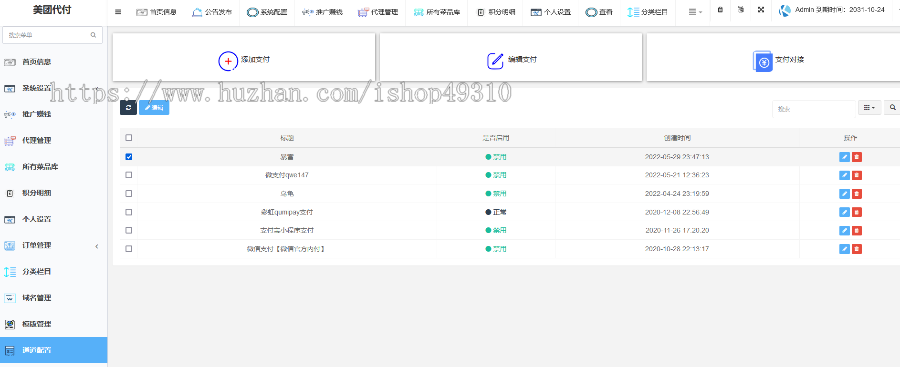Viewport: 900px width, 367px height.
Task: Click red delete icon for 2022-04-24 row
Action: (x=857, y=194)
